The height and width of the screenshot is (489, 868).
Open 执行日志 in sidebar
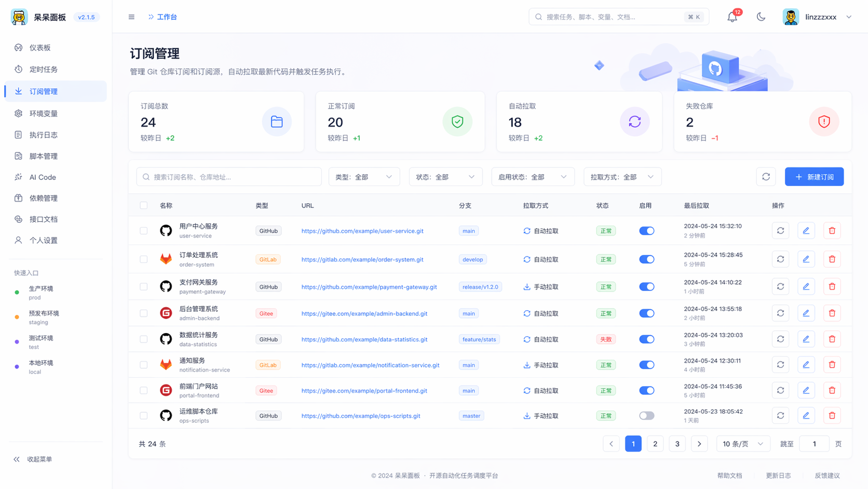(x=56, y=135)
